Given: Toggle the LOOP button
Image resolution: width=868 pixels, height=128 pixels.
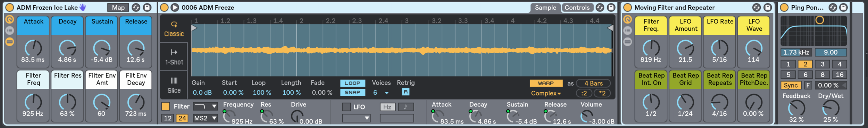Looking at the screenshot, I should (x=352, y=83).
